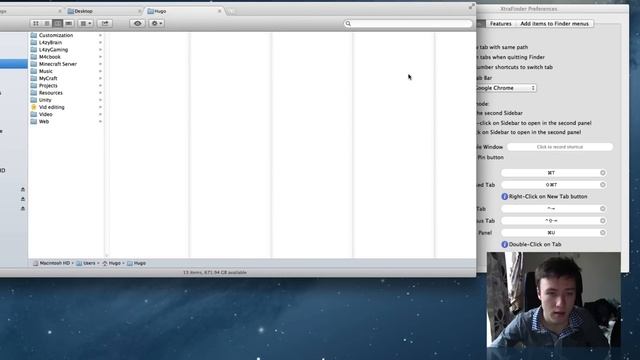Click the Quick Look eye button

tap(138, 23)
